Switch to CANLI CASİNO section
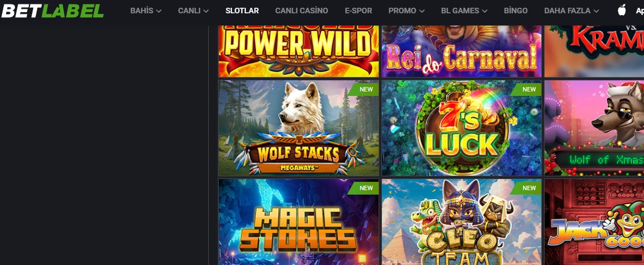The image size is (644, 265). pyautogui.click(x=301, y=11)
